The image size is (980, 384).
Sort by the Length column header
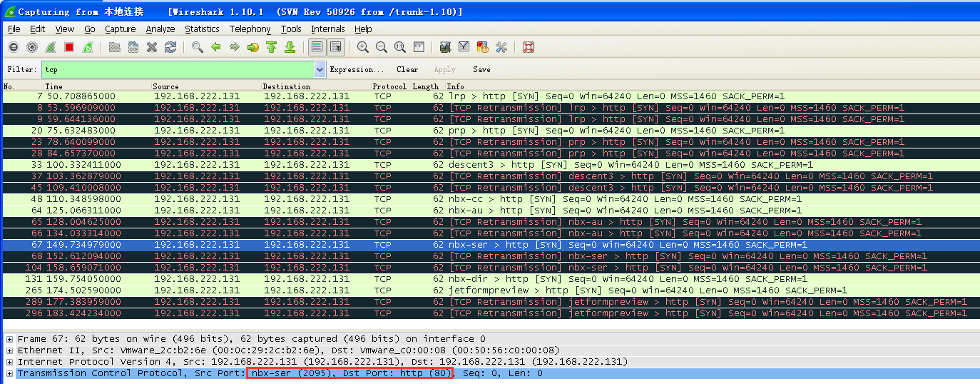[x=428, y=86]
